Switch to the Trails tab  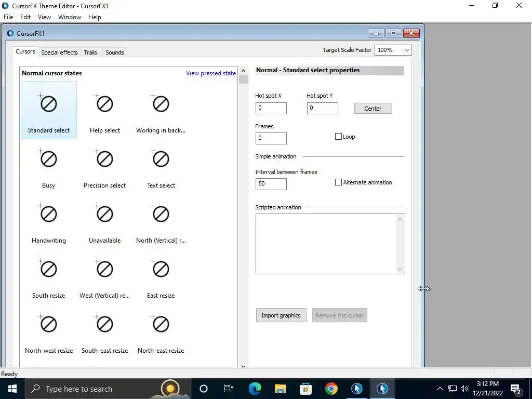coord(90,52)
